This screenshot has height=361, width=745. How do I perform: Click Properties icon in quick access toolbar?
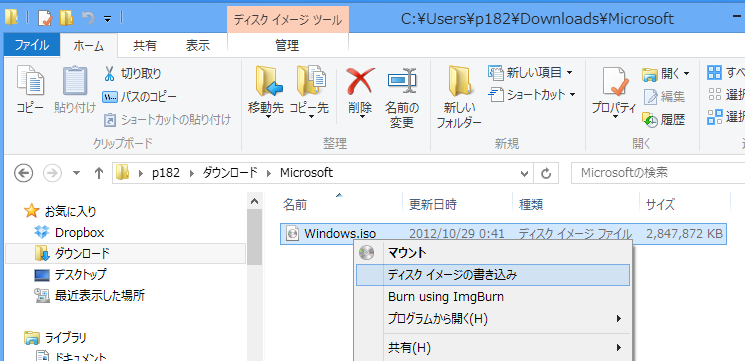coord(45,19)
